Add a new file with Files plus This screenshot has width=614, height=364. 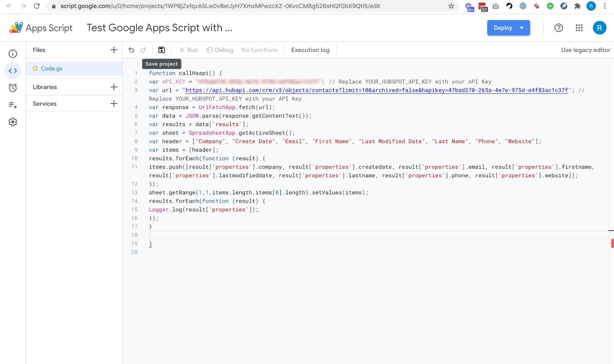[114, 50]
